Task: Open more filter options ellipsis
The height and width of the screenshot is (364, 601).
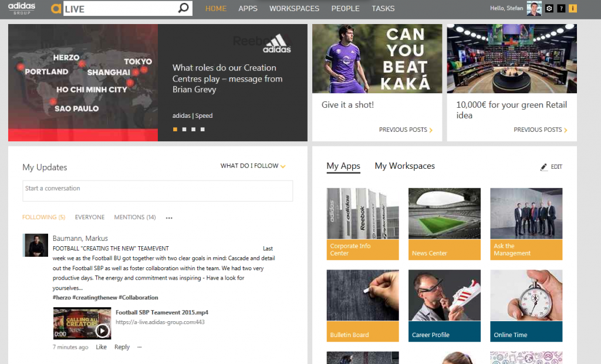Action: tap(169, 218)
